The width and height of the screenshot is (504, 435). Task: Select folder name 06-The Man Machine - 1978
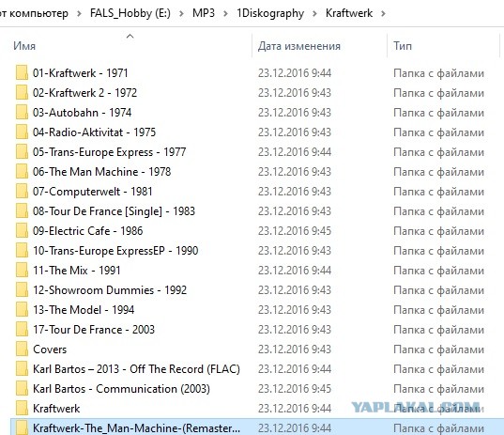pos(102,172)
